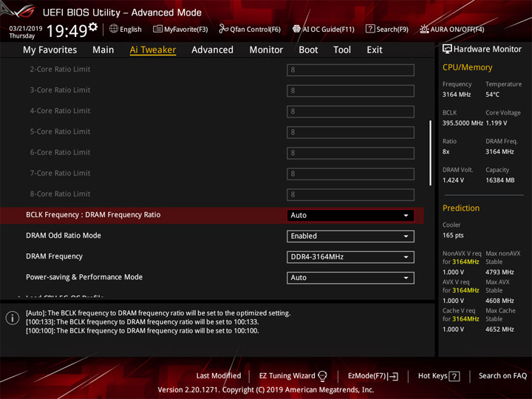Switch to the Advanced tab
This screenshot has height=399, width=532.
pyautogui.click(x=212, y=50)
